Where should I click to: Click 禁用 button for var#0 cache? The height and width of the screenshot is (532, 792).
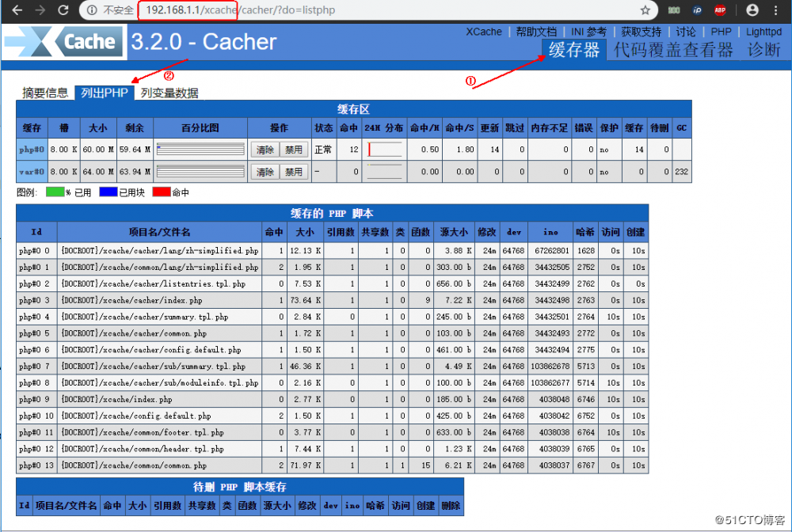(x=294, y=172)
